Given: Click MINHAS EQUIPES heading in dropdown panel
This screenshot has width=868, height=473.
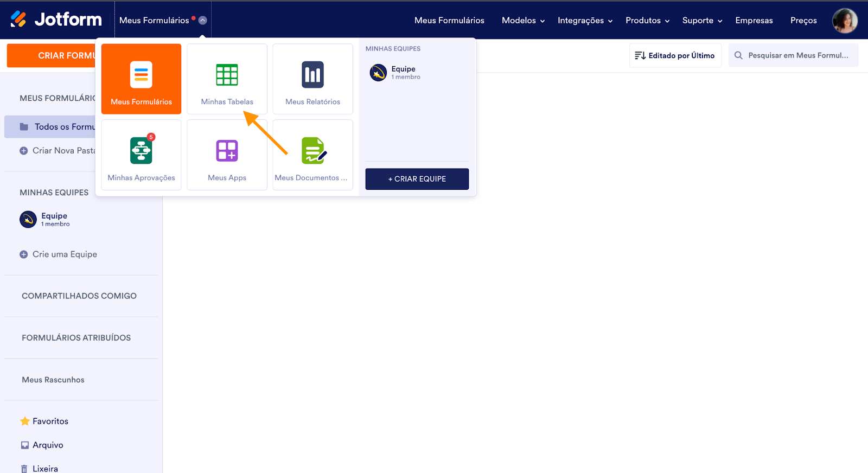Looking at the screenshot, I should tap(393, 49).
